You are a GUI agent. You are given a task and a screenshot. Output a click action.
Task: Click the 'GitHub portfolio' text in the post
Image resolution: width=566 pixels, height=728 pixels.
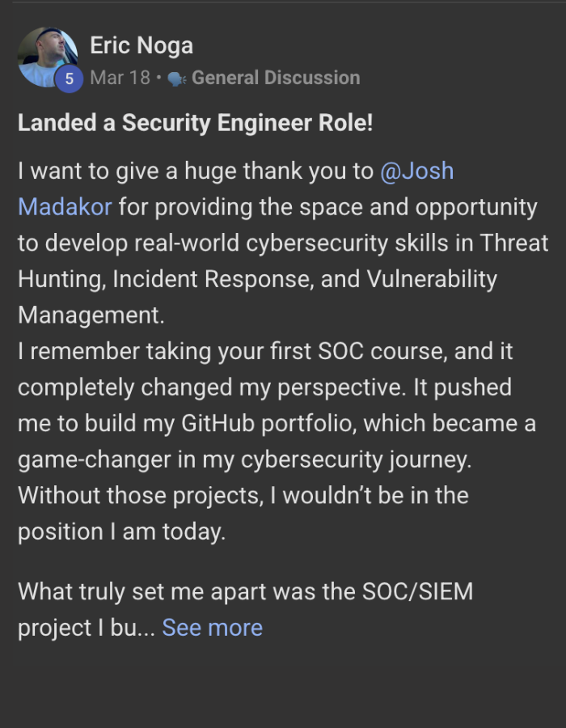click(x=260, y=423)
